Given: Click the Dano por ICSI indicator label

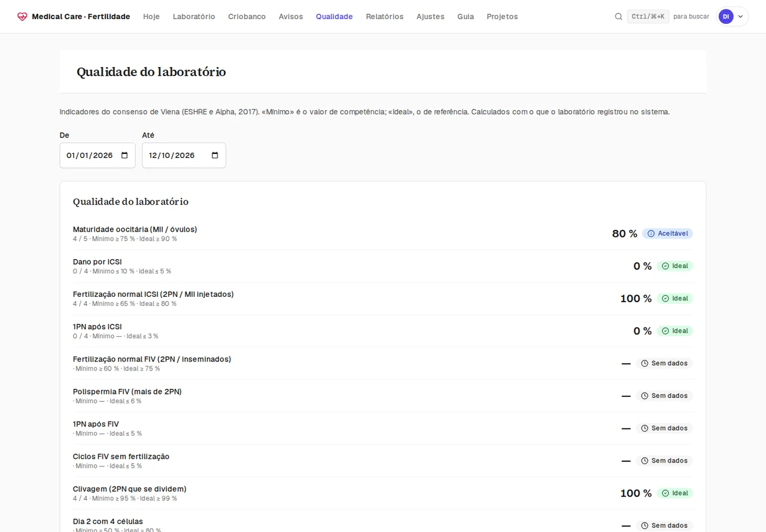Looking at the screenshot, I should (98, 262).
